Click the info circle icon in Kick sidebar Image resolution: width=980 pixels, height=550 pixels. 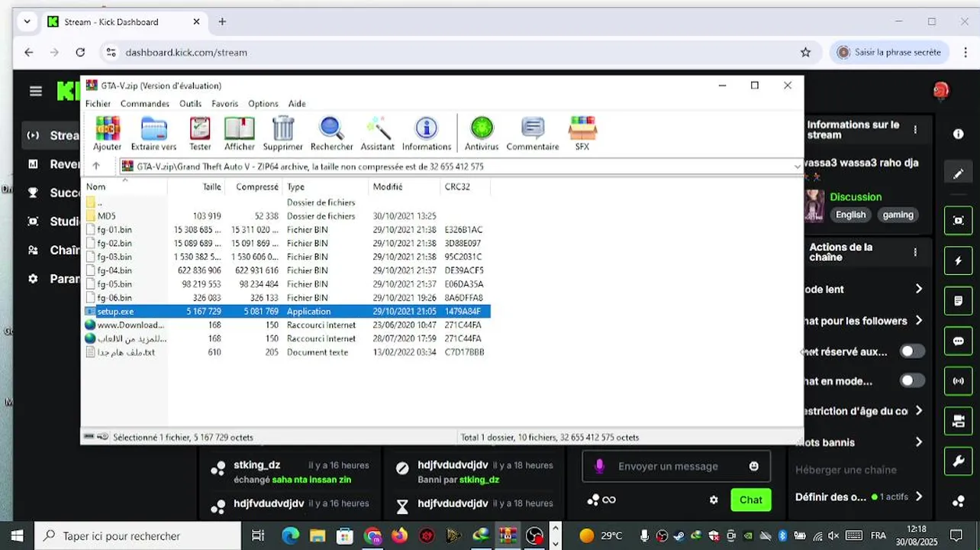point(959,134)
